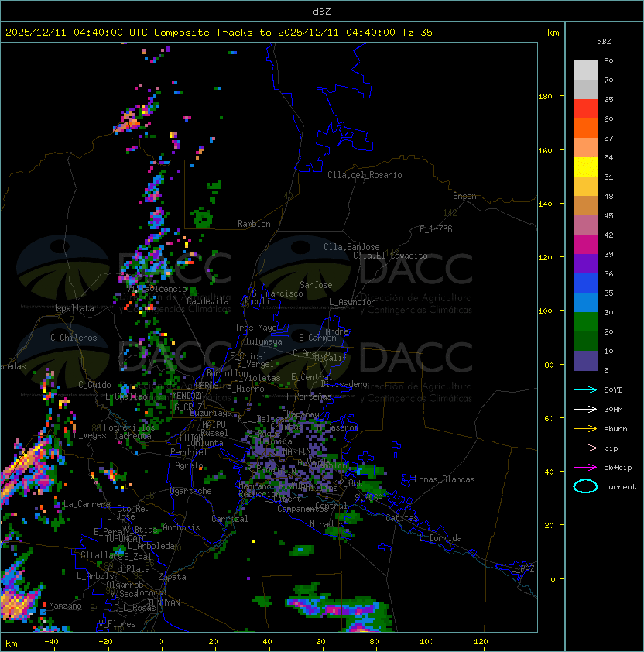Click the 'Ugarteche' map label
Screen dimensions: 644x652
[191, 491]
